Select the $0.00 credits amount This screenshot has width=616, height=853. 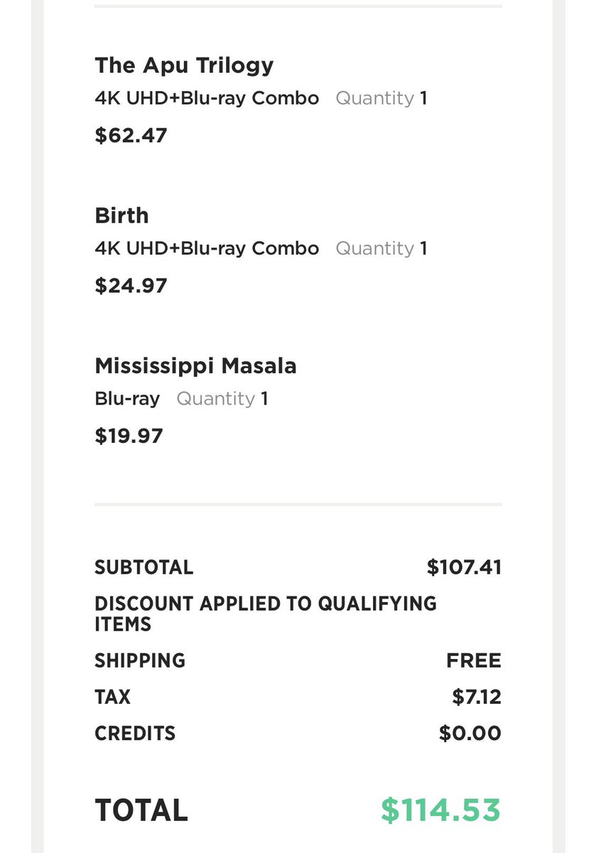pos(470,733)
